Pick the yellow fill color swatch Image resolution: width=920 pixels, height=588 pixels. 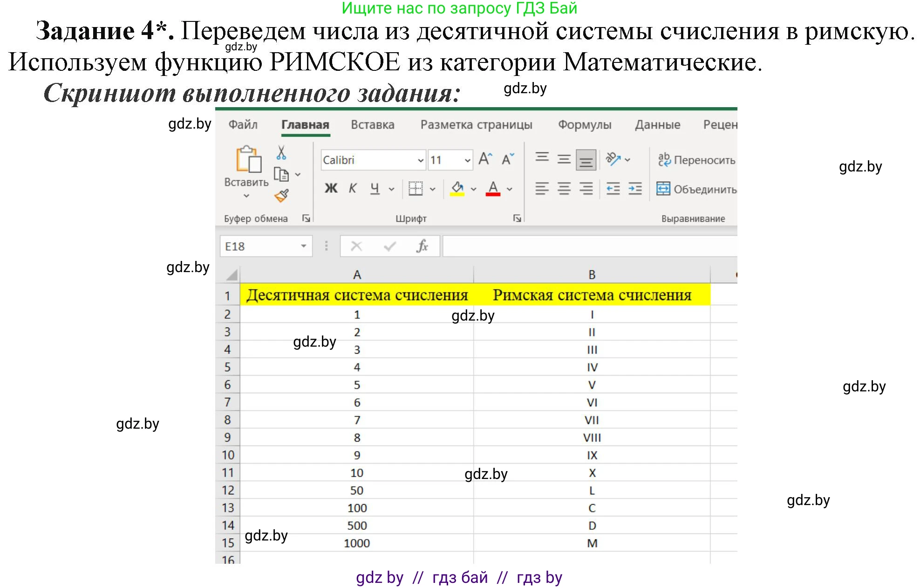458,194
